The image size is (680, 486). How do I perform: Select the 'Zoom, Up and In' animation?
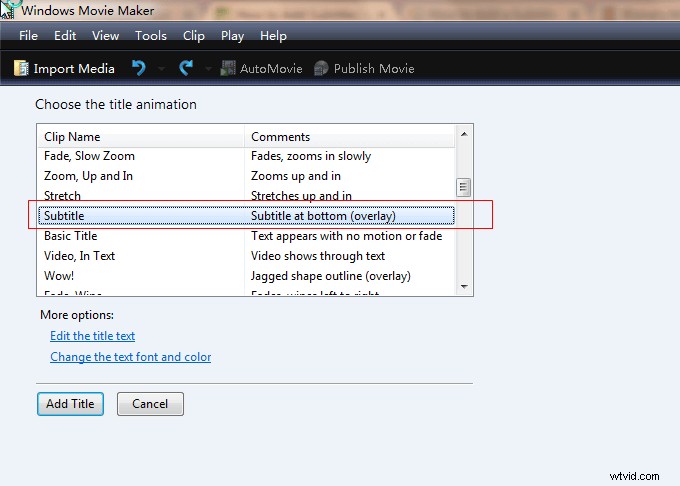point(246,176)
